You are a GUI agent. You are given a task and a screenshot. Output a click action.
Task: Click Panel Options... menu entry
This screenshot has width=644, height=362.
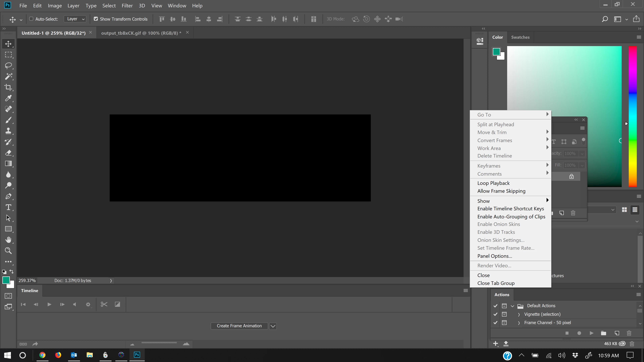point(495,256)
